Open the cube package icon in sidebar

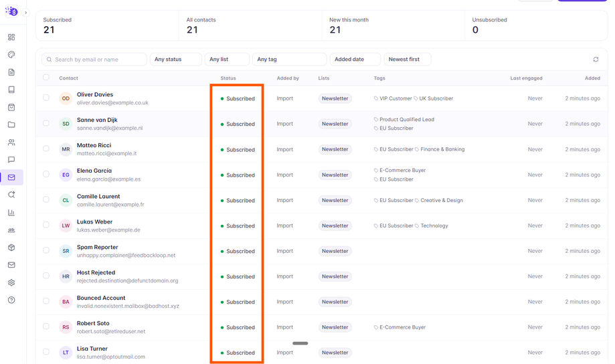(x=11, y=248)
